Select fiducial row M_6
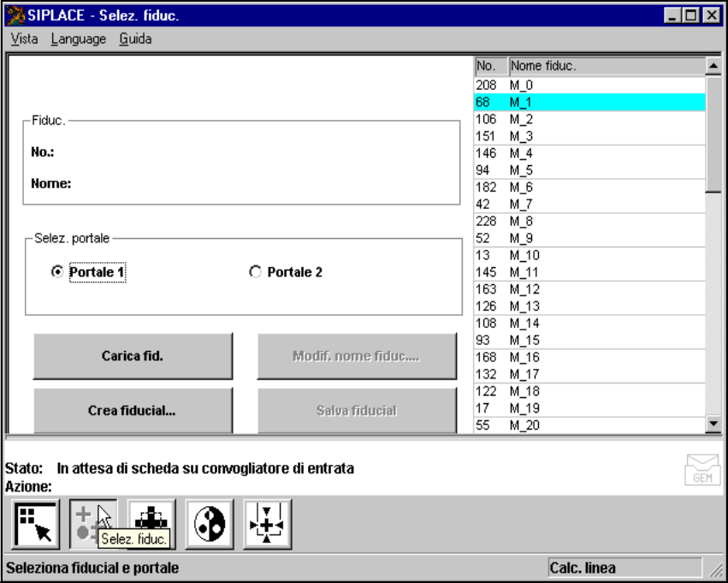Image resolution: width=728 pixels, height=583 pixels. (589, 187)
